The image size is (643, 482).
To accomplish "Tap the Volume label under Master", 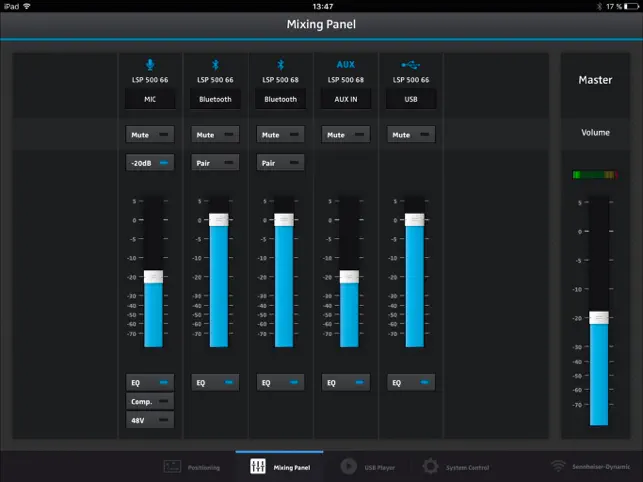I will (595, 132).
